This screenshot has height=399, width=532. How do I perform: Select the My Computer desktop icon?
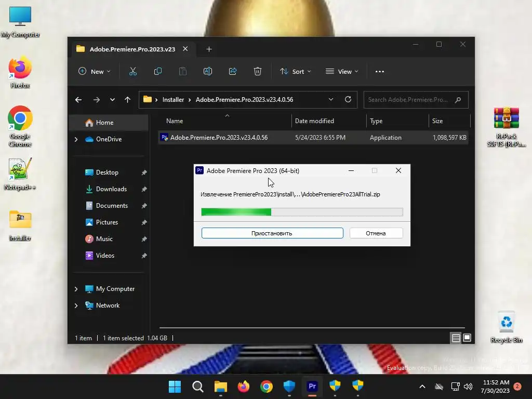[20, 22]
